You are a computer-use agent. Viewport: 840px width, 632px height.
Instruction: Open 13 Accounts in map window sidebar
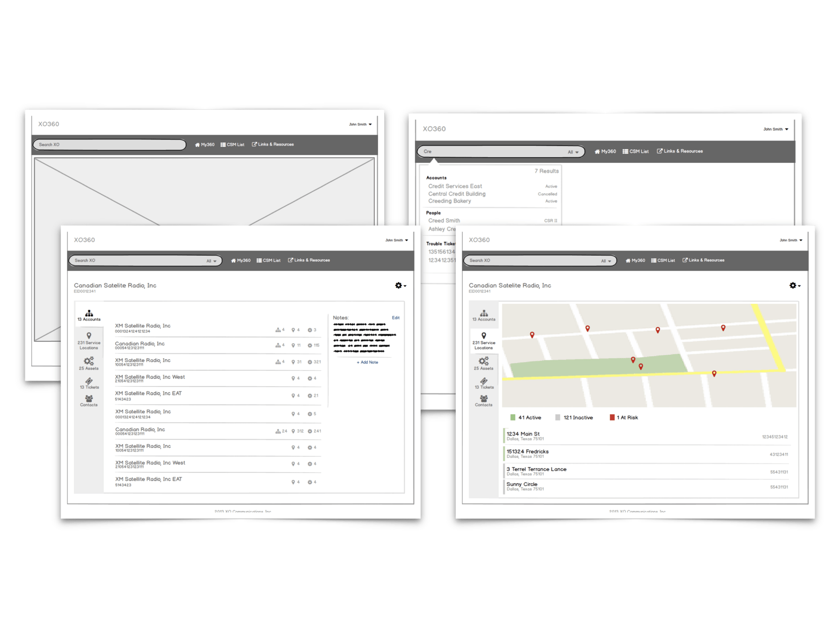(x=483, y=316)
